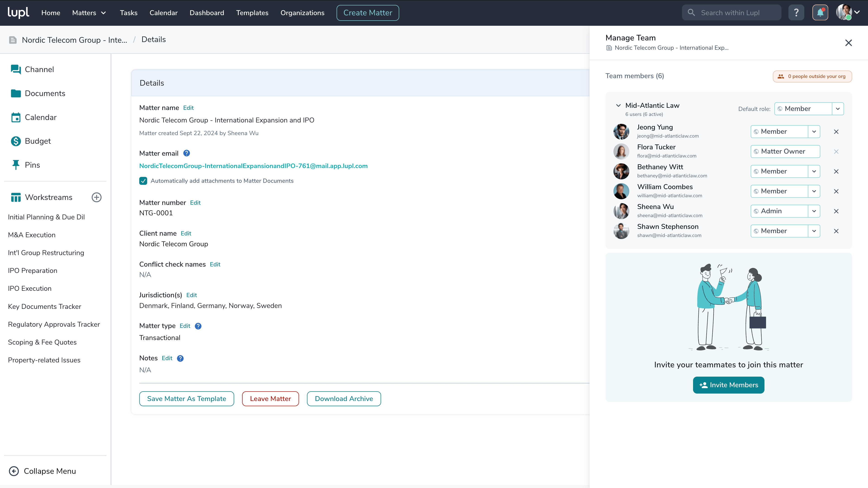868x488 pixels.
Task: Collapse the Mid-Atlantic Law group
Action: tap(618, 106)
